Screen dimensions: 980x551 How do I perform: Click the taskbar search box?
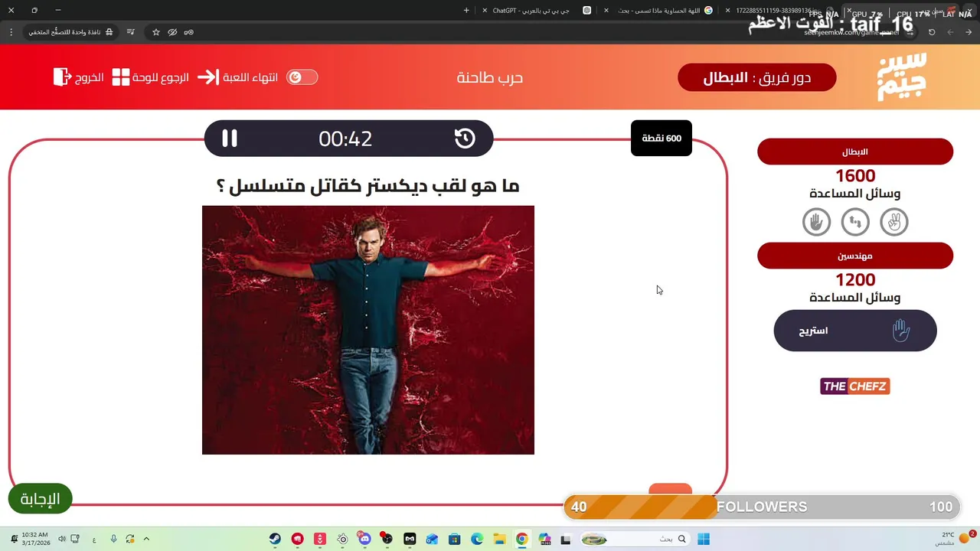(635, 540)
